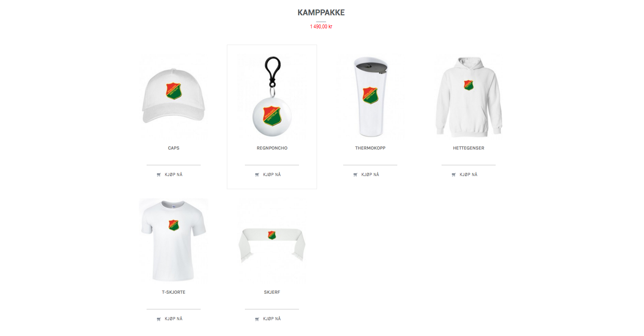Open the rain poncho keychain image
Viewport: 644px width, 336px height.
tap(272, 95)
